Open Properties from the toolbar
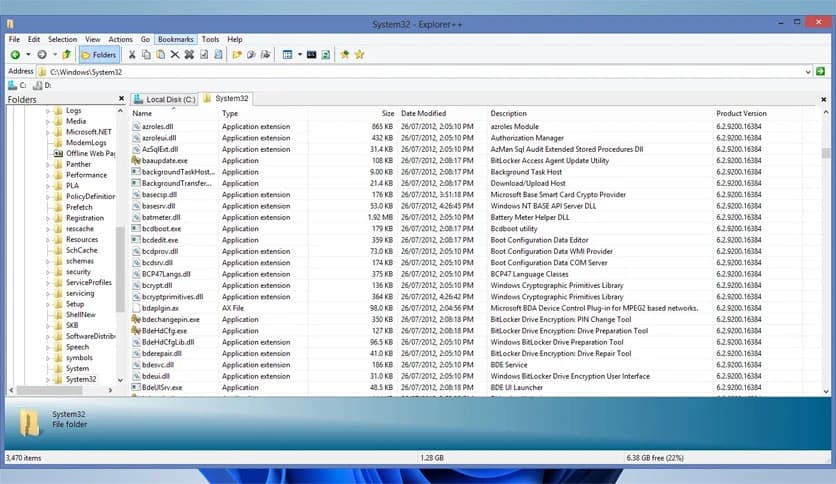 point(204,54)
